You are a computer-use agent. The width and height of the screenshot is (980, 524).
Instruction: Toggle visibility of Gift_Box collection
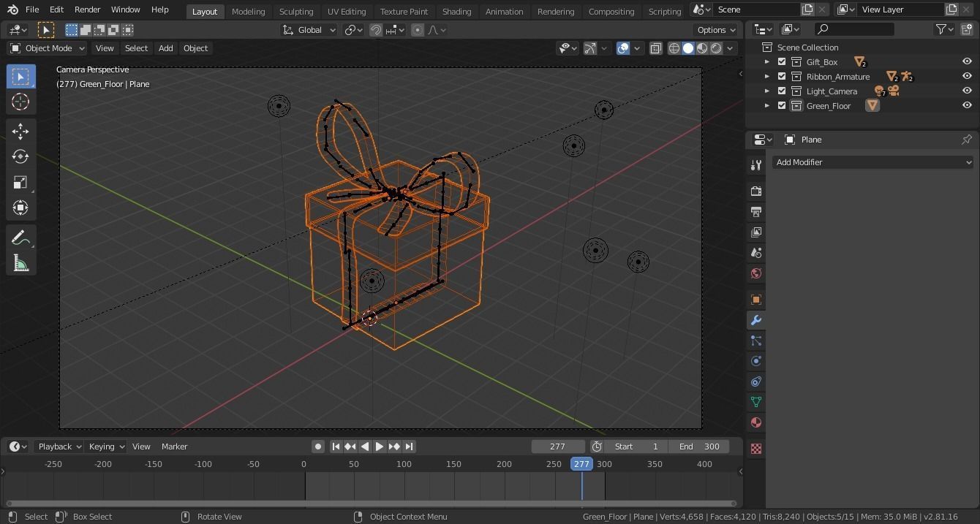[967, 62]
